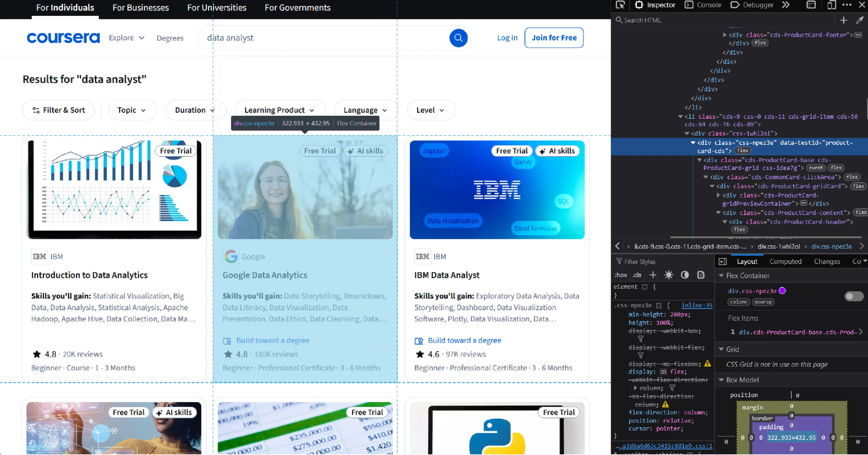Open the devtools three-dot menu
Viewport: 868px width, 455px height.
coord(847,5)
